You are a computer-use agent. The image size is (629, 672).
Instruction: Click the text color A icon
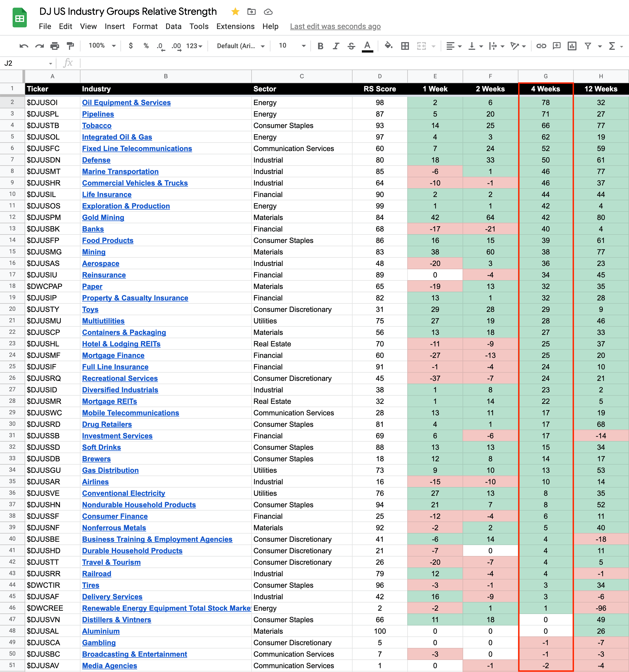click(367, 46)
